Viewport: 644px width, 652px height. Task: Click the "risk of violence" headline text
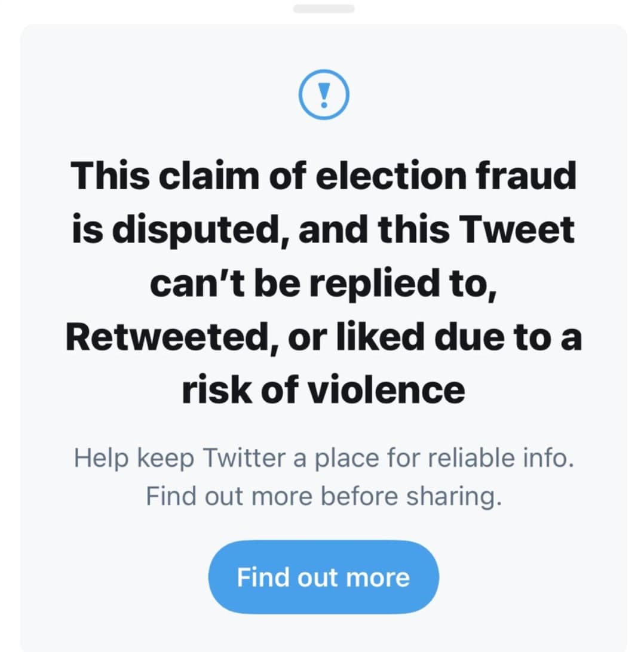click(x=323, y=390)
